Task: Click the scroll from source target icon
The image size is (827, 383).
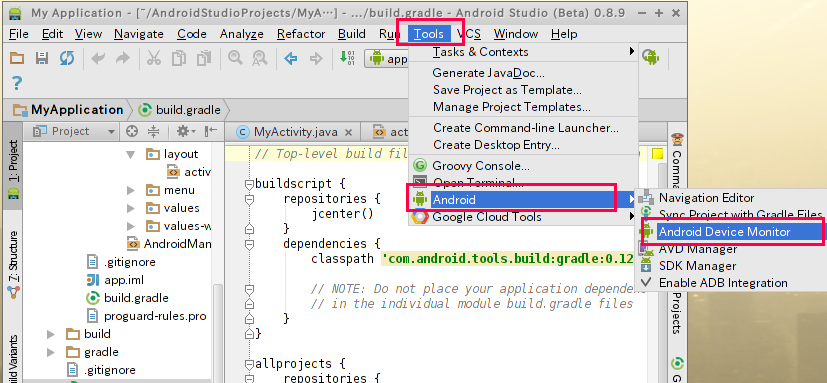Action: (x=132, y=131)
